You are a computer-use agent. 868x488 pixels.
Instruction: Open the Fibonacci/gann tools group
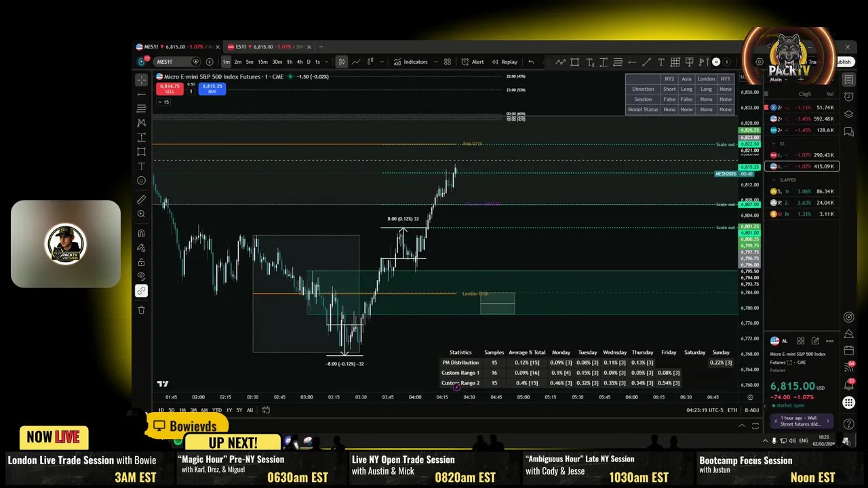[141, 108]
